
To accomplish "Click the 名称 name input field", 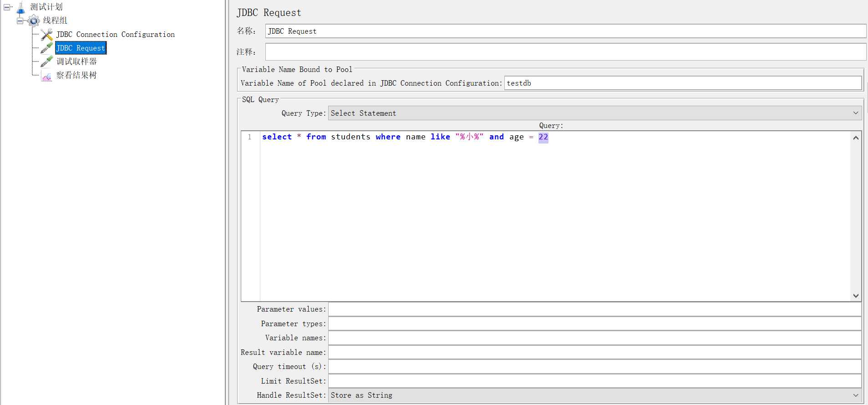I will [x=565, y=31].
